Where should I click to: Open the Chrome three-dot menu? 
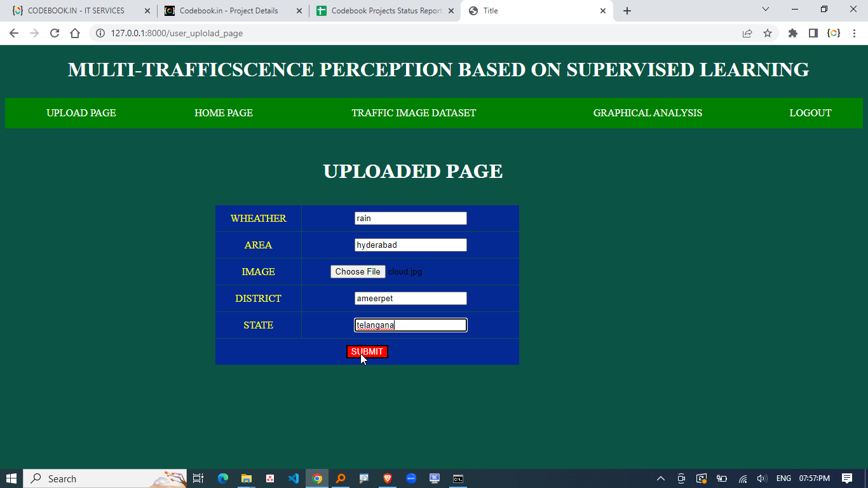[x=855, y=33]
